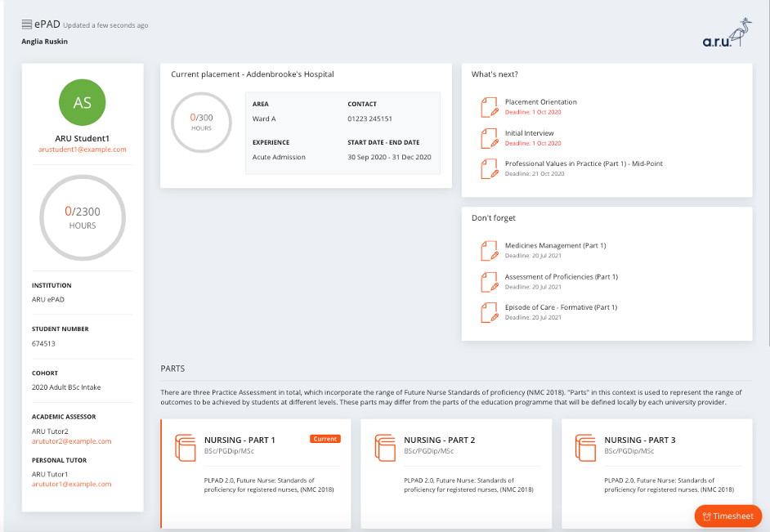This screenshot has width=770, height=532.
Task: Click the arututor1@example.com email link
Action: [x=71, y=485]
